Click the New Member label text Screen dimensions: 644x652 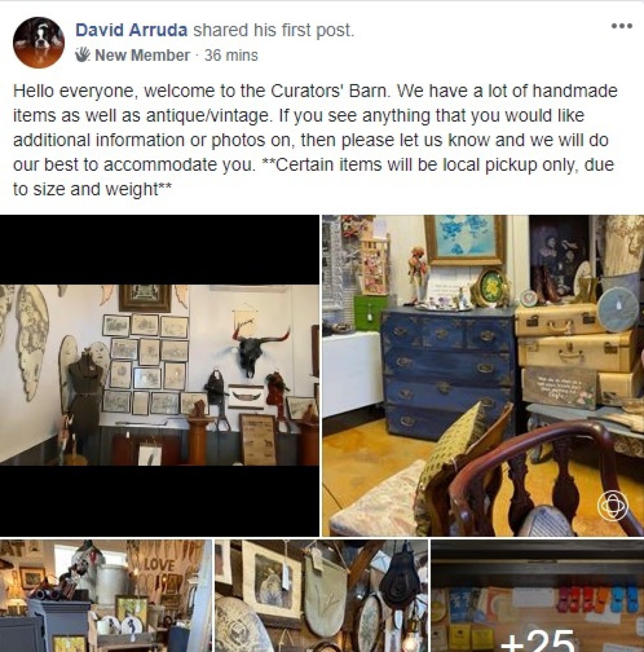[x=142, y=55]
